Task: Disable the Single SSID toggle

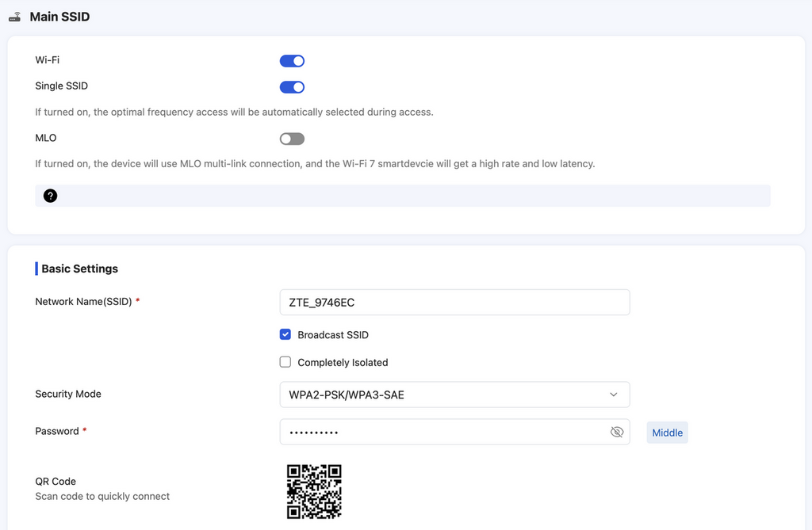Action: pos(292,87)
